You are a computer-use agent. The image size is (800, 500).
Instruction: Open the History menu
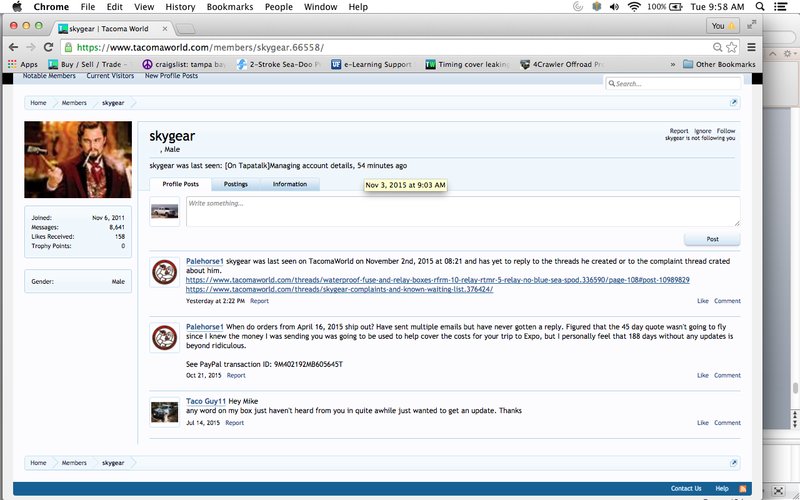180,7
